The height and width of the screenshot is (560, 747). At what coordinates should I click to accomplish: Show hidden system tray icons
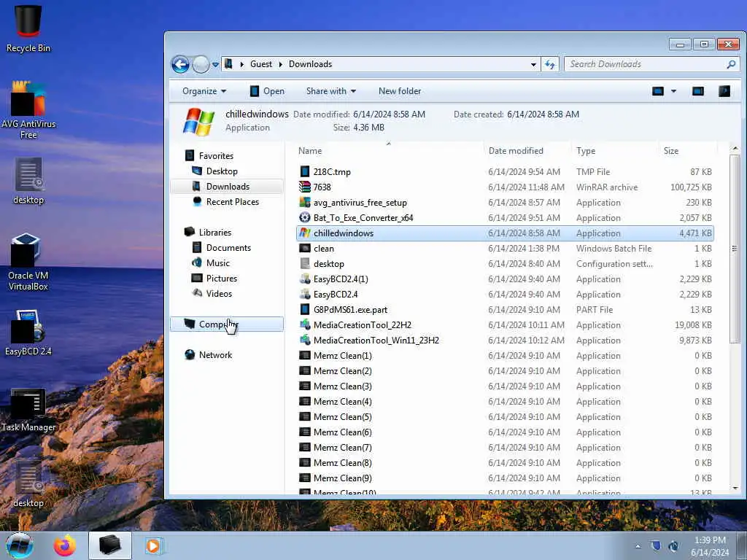coord(638,546)
